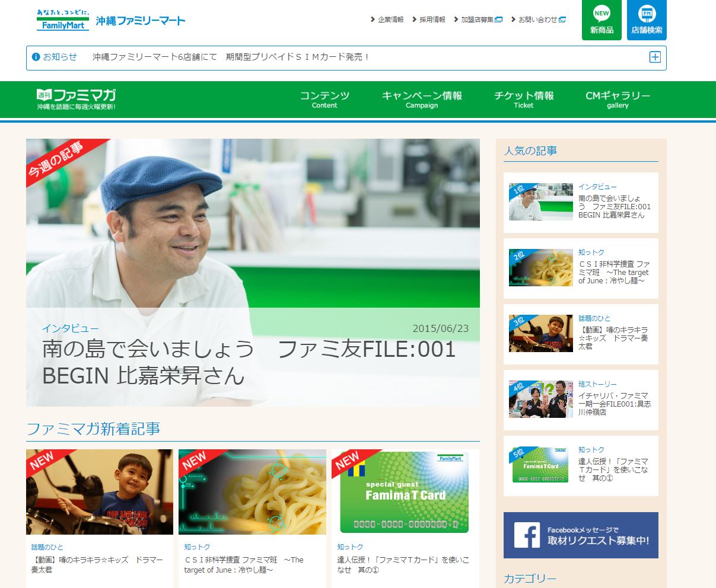Open 5位 Famima T Card thumbnail
The width and height of the screenshot is (716, 588).
pyautogui.click(x=541, y=465)
